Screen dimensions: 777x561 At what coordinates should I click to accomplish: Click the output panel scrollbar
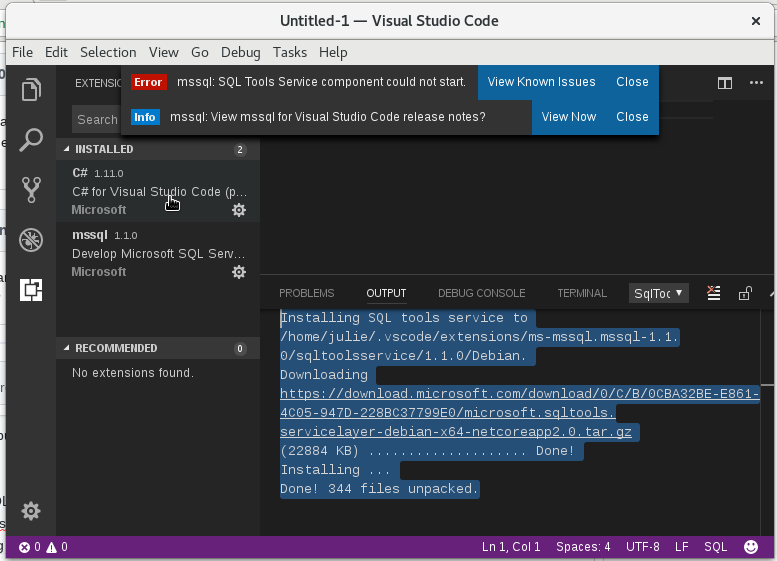click(x=767, y=421)
